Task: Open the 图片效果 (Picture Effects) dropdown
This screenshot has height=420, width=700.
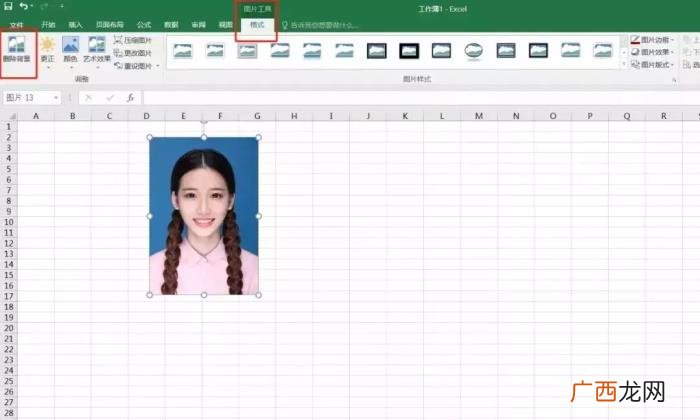Action: (x=652, y=52)
